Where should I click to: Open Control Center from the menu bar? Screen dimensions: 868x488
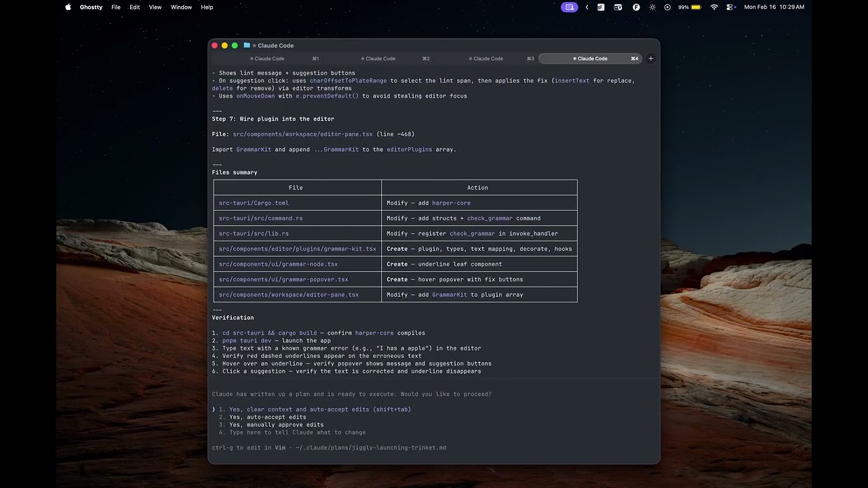pos(731,7)
